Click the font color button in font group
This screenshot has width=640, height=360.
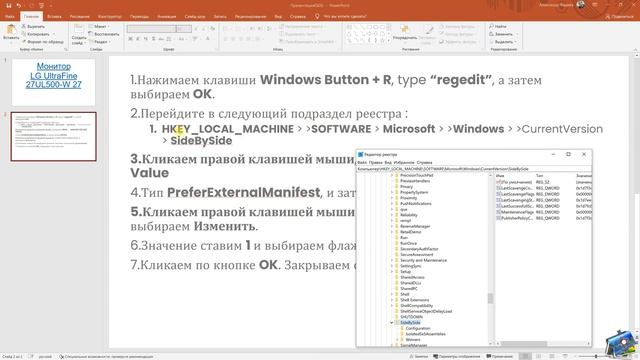208,39
